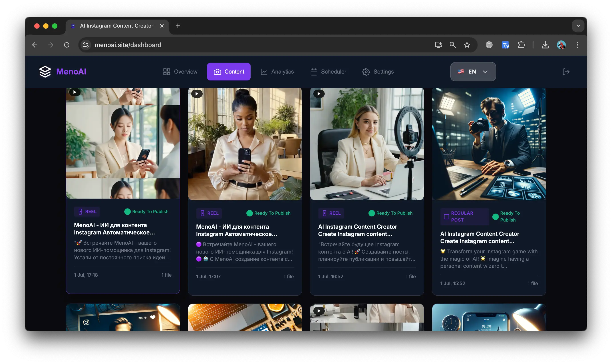Click REEL badge on the 17:07 card

(x=209, y=213)
